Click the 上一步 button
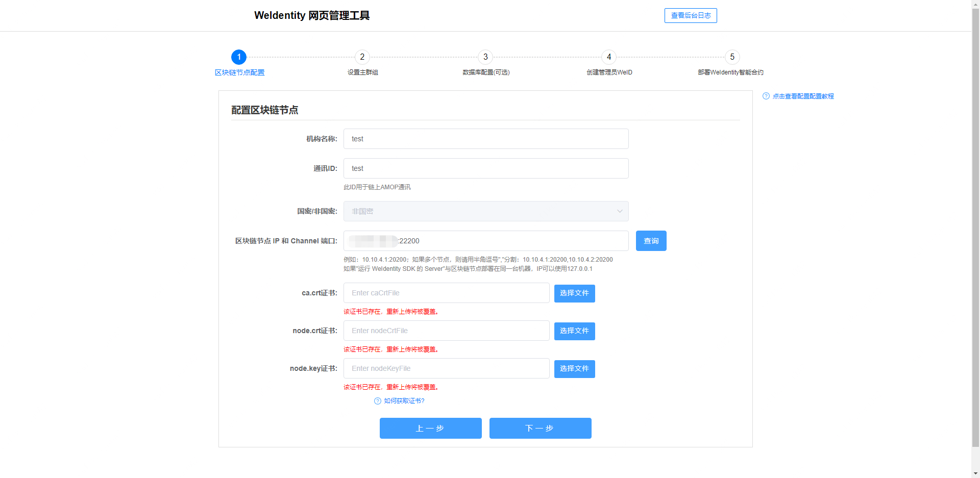 pyautogui.click(x=430, y=428)
